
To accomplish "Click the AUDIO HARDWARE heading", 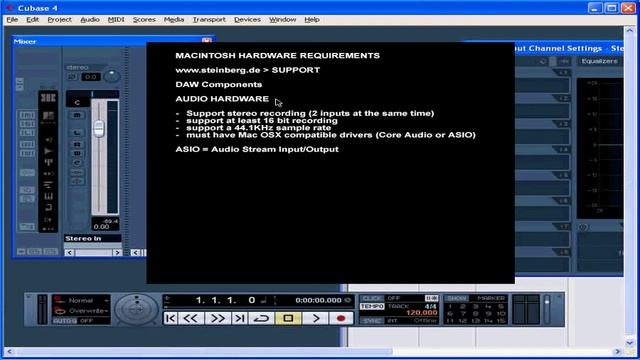I will pyautogui.click(x=222, y=99).
